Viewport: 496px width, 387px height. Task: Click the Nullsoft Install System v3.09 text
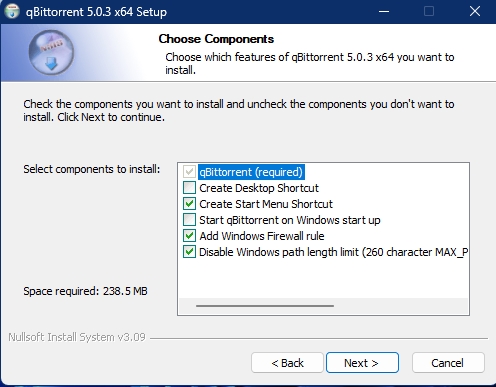[x=77, y=337]
